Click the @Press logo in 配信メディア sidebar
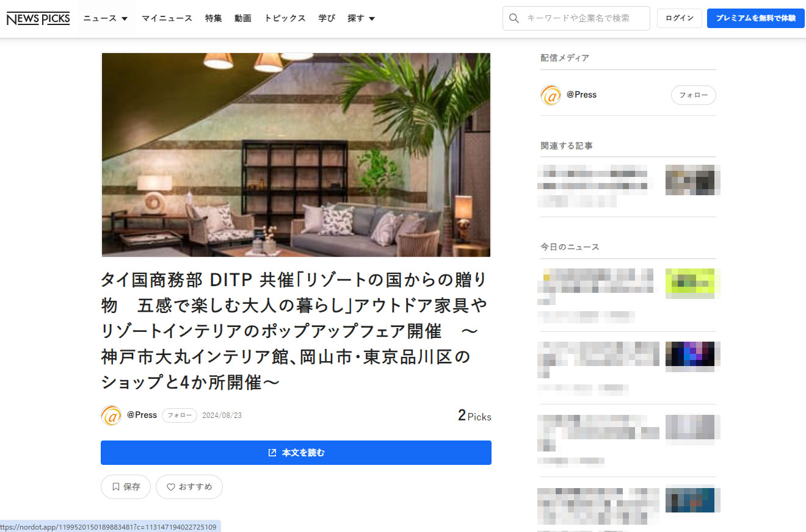Image resolution: width=806 pixels, height=532 pixels. pos(551,95)
